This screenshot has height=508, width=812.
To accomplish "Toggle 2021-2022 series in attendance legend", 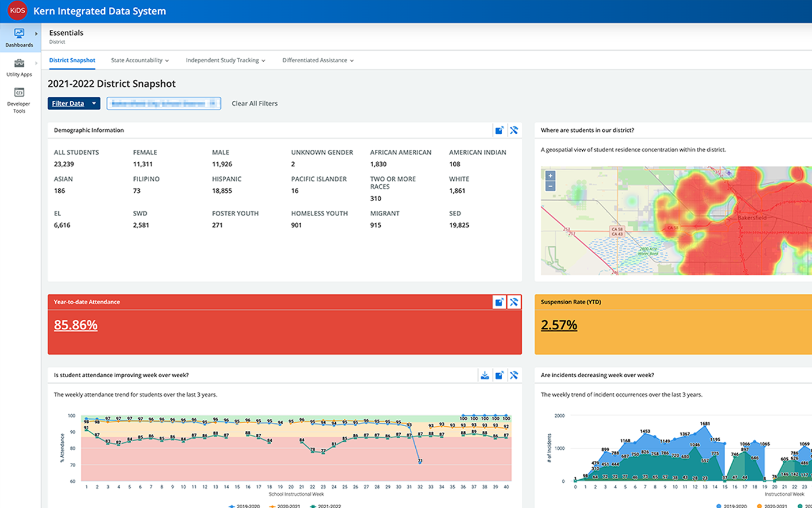I will tap(325, 506).
